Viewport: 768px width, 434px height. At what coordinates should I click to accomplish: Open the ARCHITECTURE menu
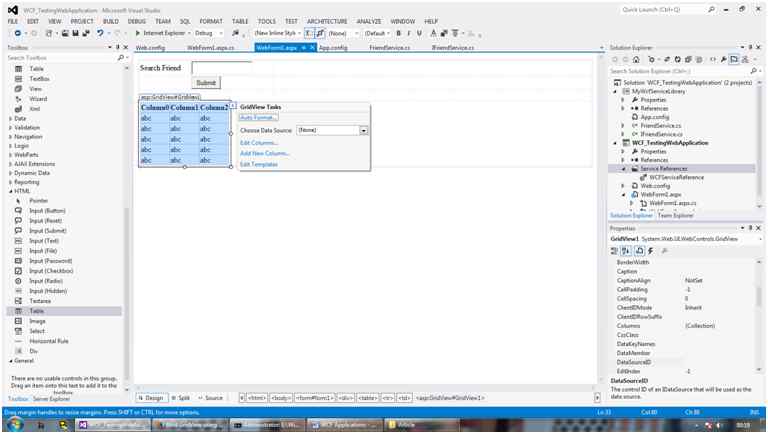[x=327, y=22]
